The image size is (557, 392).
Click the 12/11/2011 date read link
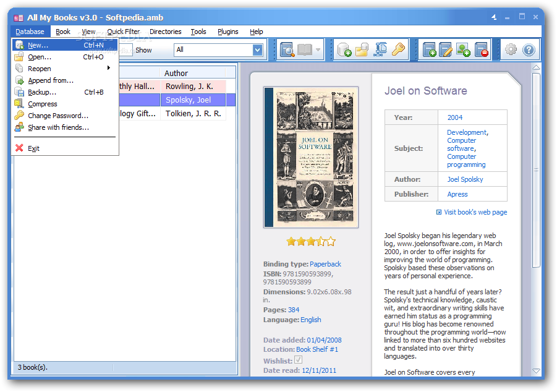click(x=319, y=370)
